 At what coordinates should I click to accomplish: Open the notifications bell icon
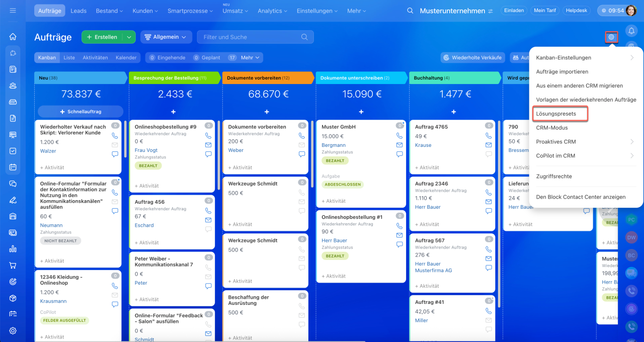coord(631,31)
